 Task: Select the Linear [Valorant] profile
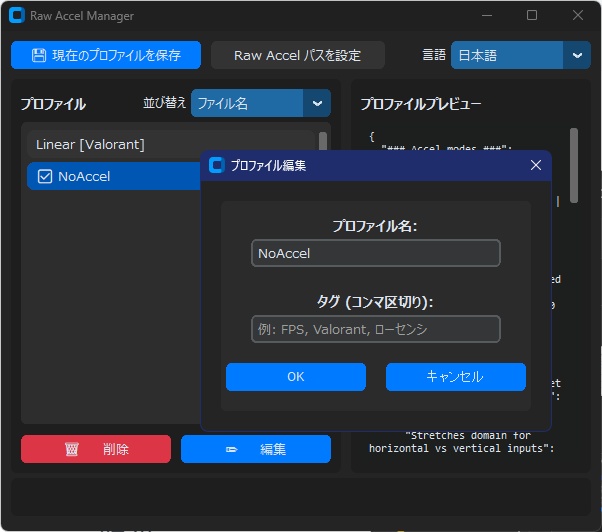coord(172,145)
